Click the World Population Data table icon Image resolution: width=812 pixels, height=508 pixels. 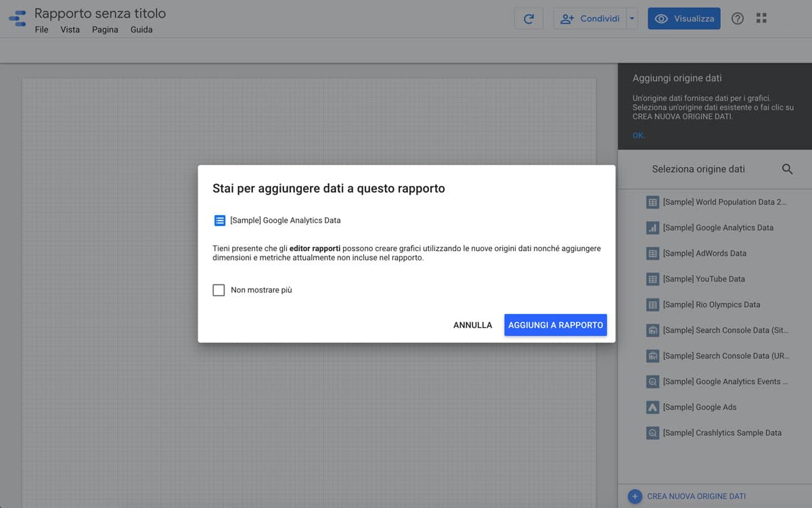[652, 202]
